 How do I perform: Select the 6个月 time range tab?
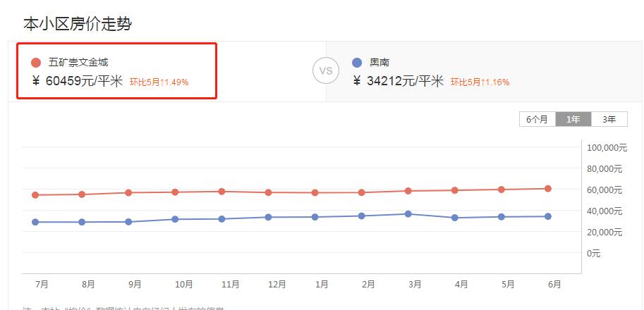click(x=537, y=119)
